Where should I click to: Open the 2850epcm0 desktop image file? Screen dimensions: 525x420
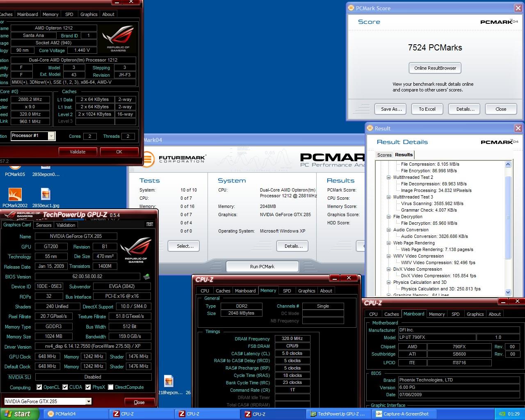pyautogui.click(x=46, y=170)
